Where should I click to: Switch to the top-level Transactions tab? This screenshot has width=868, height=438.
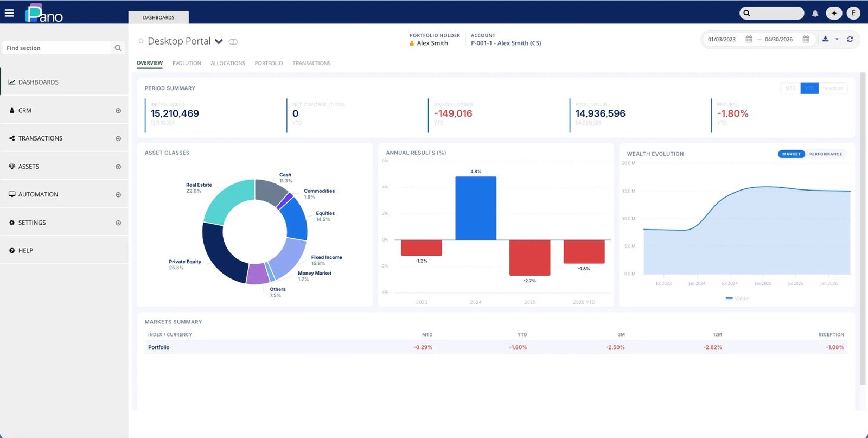311,63
